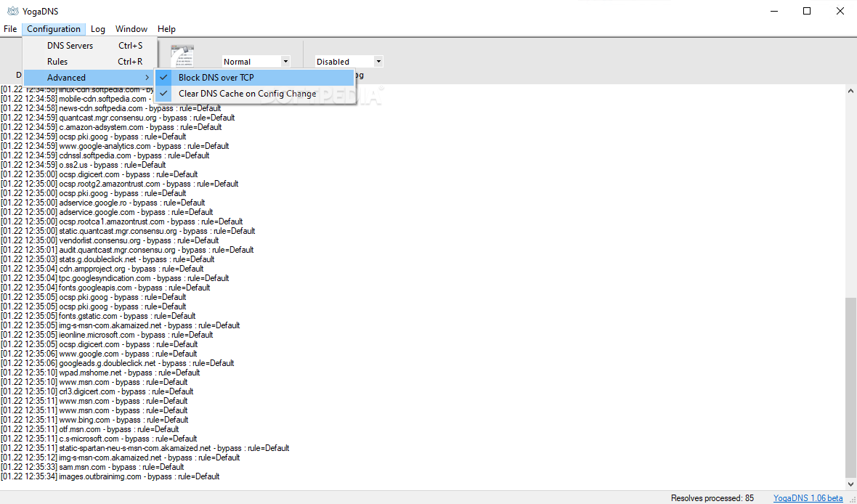The image size is (857, 504).
Task: Minimize the YogaDNS window
Action: (773, 11)
